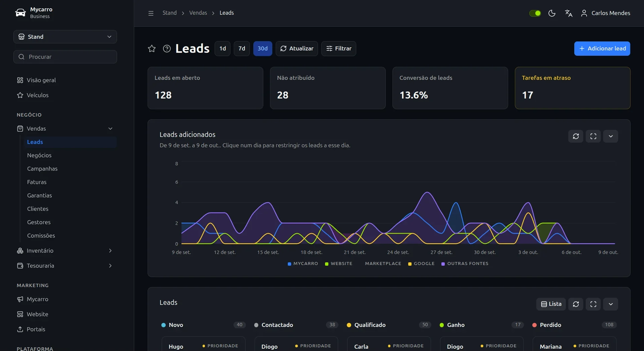Focus the Procurar search field
The width and height of the screenshot is (644, 351).
tap(65, 57)
